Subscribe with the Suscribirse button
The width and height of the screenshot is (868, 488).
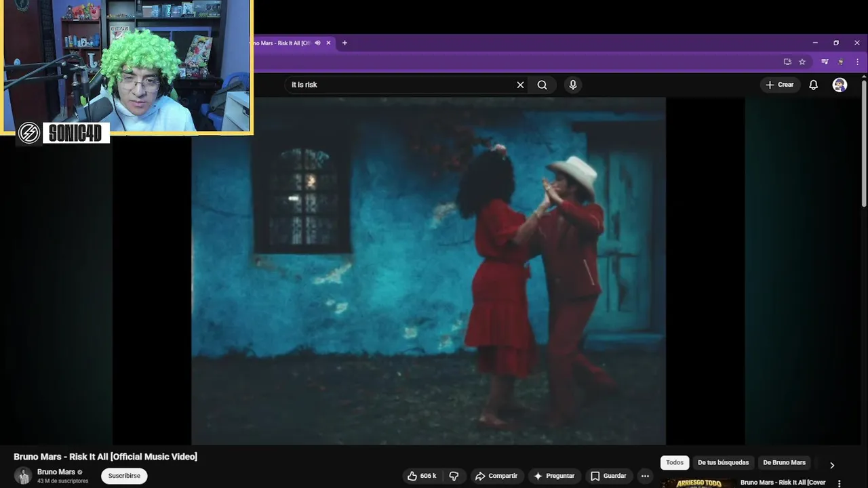point(124,476)
